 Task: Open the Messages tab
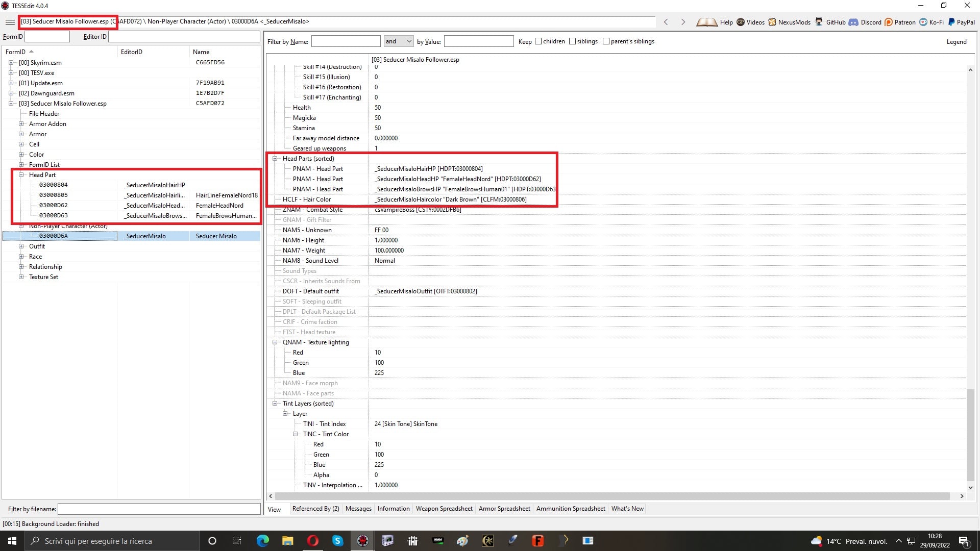tap(358, 509)
